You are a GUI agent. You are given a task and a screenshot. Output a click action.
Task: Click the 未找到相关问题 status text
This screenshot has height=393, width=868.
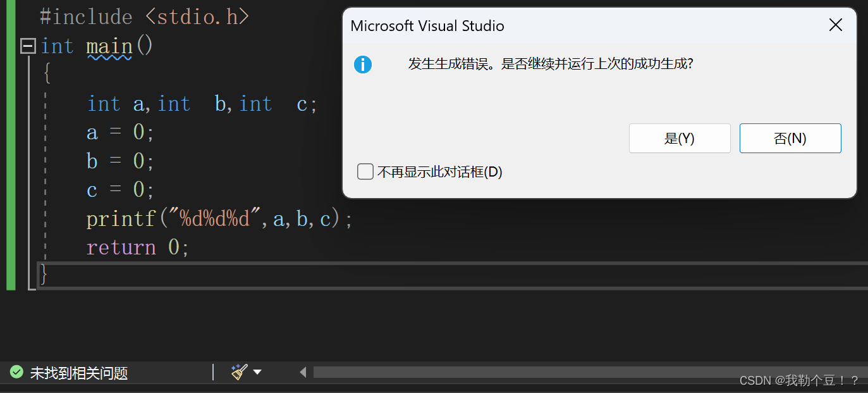[x=79, y=373]
